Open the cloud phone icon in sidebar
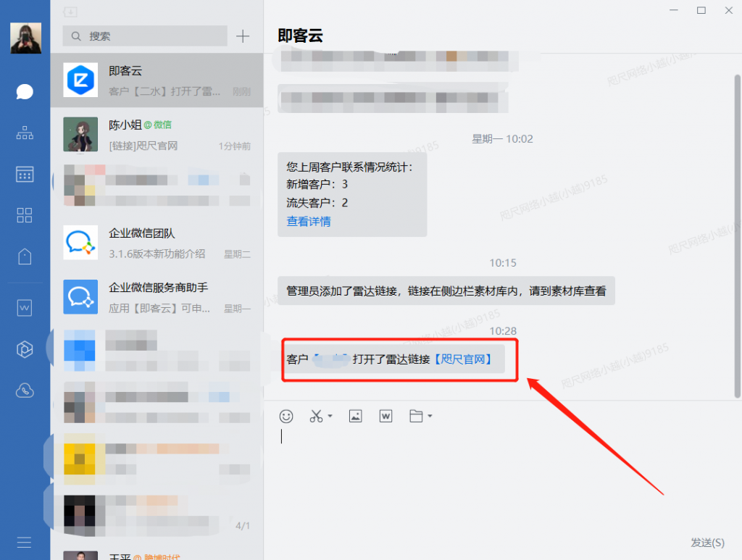This screenshot has width=742, height=560. 25,390
